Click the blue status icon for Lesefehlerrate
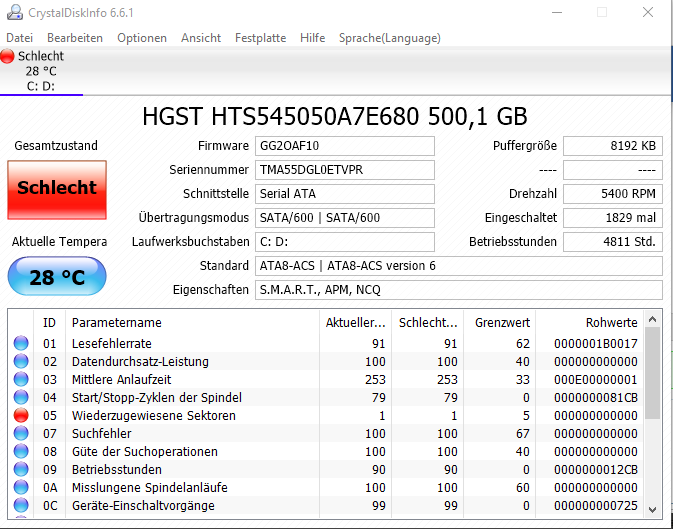The image size is (673, 529). coord(21,343)
